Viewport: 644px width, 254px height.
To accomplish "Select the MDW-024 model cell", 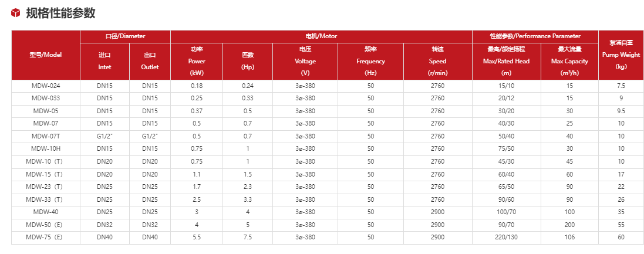I will tap(46, 86).
